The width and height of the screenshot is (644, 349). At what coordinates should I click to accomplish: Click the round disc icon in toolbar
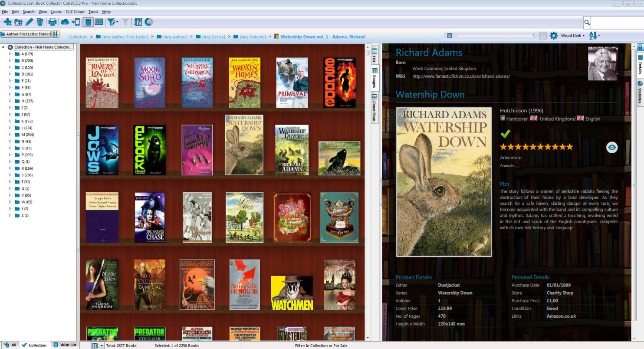pyautogui.click(x=148, y=22)
